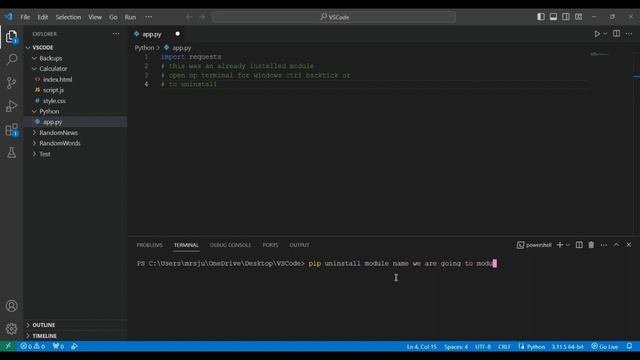Open script.js in the explorer
640x360 pixels.
click(53, 90)
